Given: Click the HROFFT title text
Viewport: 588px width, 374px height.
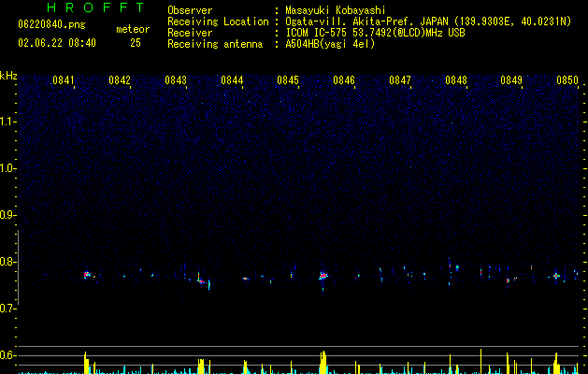Looking at the screenshot, I should [x=96, y=7].
